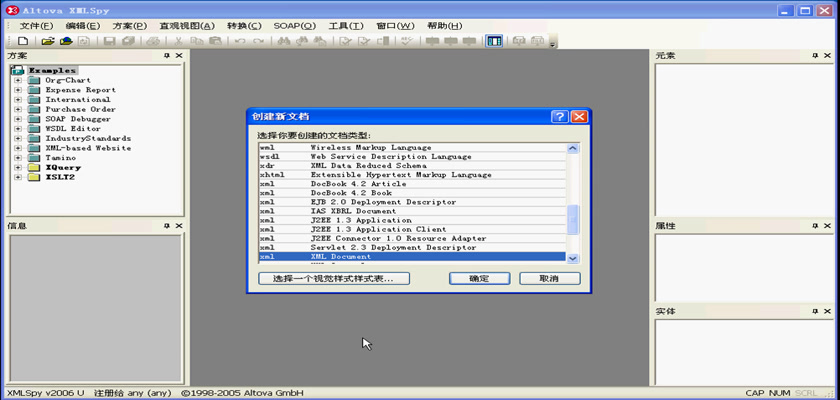Expand the XQuery folder
The image size is (840, 400).
(18, 168)
